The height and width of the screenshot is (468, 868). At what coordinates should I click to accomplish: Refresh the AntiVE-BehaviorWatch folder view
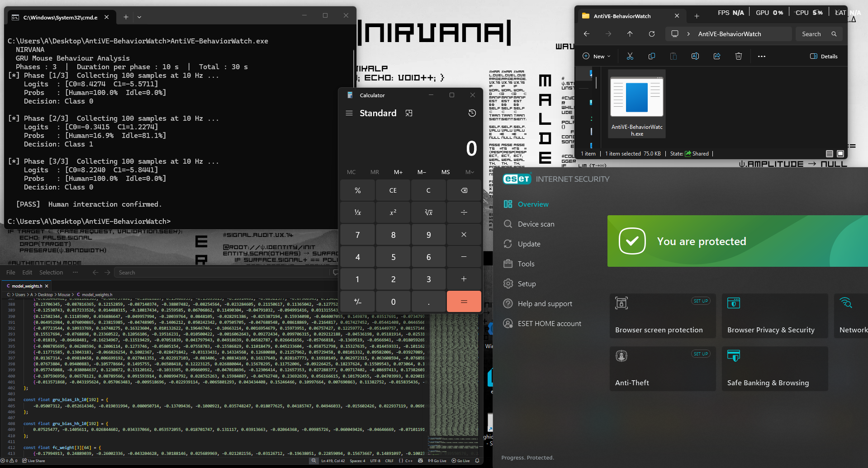[652, 34]
